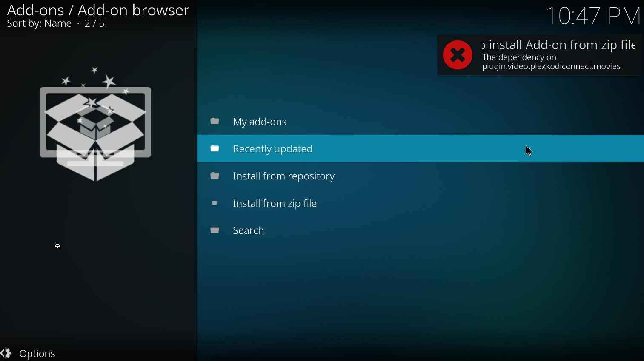Click the Sort by: Name label
644x361 pixels.
click(39, 24)
